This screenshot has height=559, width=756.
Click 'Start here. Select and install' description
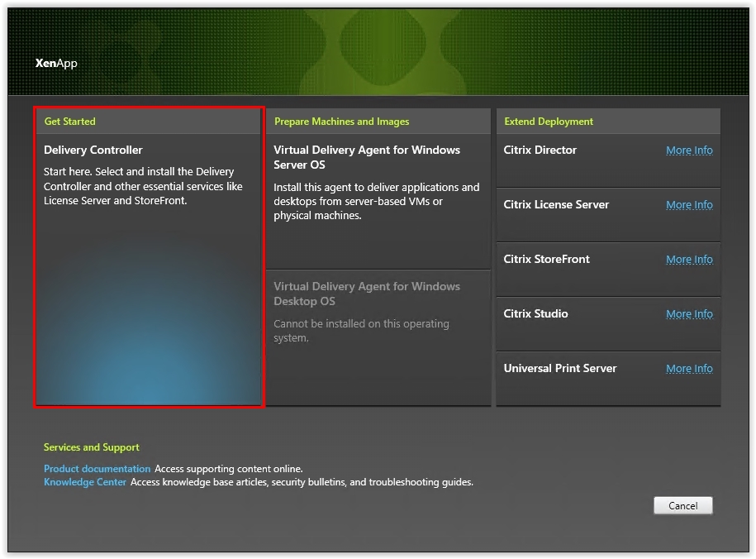(x=143, y=186)
